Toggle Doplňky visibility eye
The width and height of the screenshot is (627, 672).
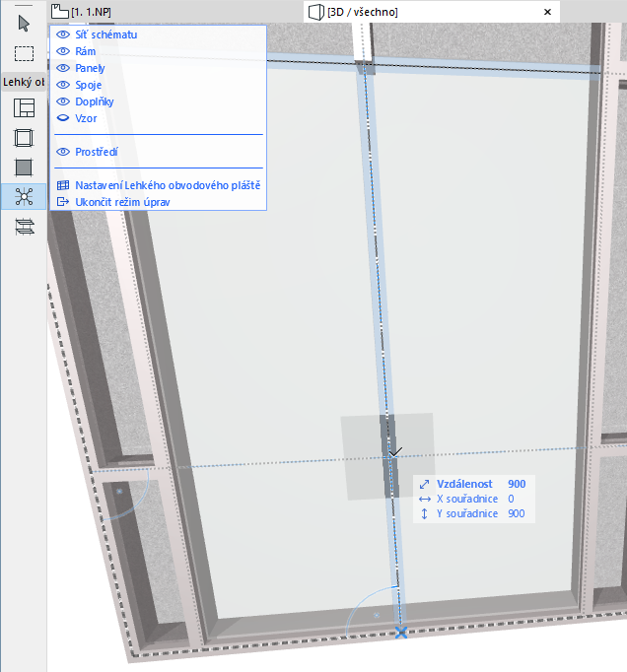[63, 101]
